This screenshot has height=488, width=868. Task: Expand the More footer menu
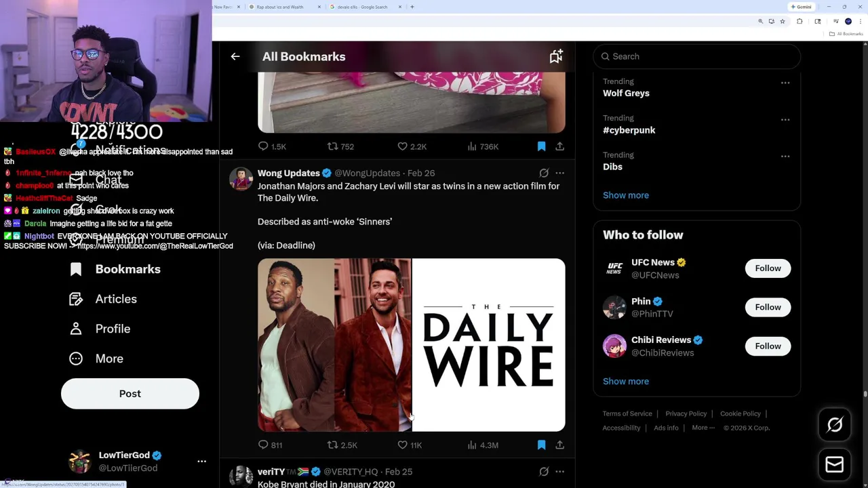tap(703, 428)
